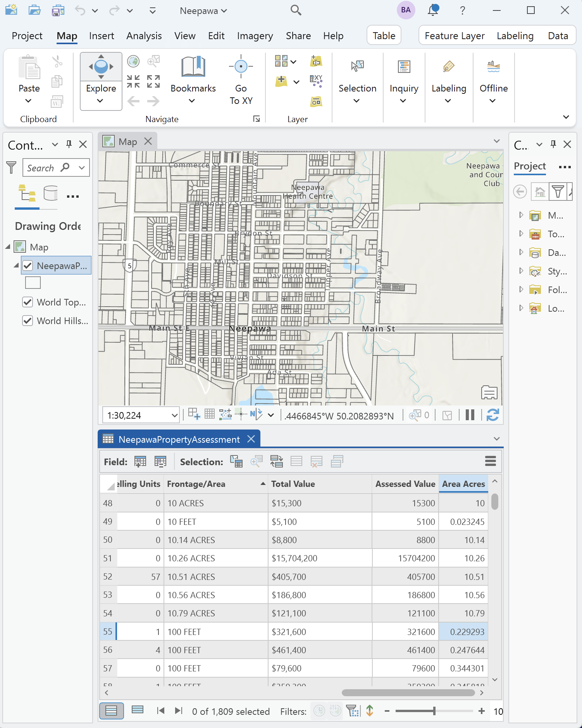Click the table zoom plus button
This screenshot has height=728, width=582.
(x=481, y=711)
